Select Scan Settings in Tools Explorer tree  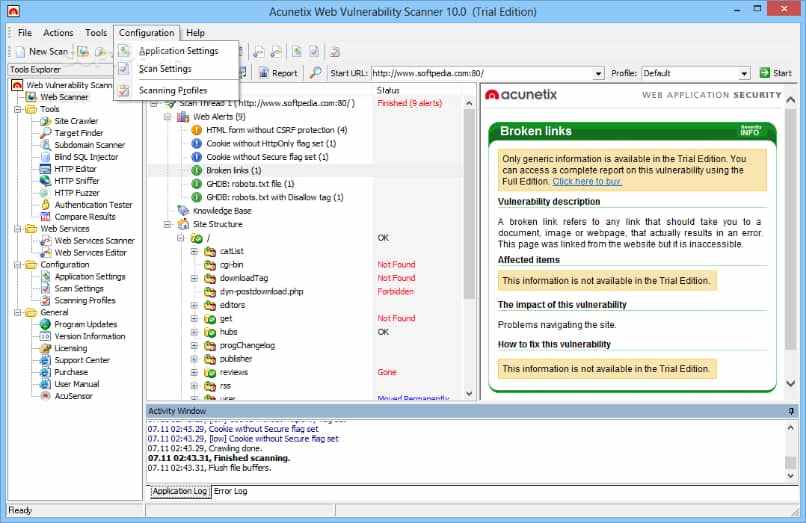click(79, 288)
